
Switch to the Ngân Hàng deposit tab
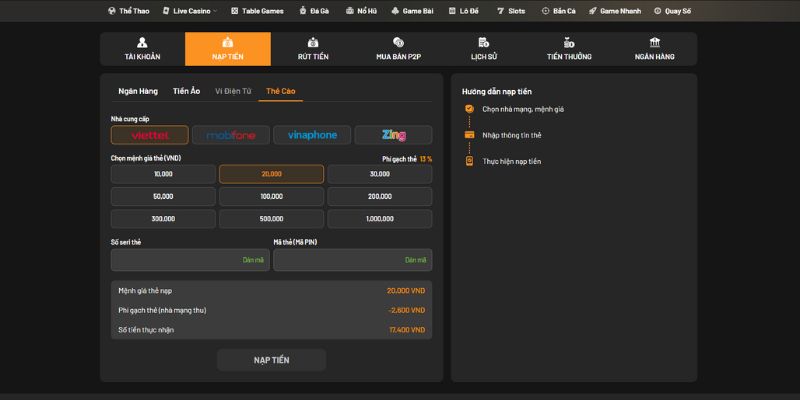(138, 91)
